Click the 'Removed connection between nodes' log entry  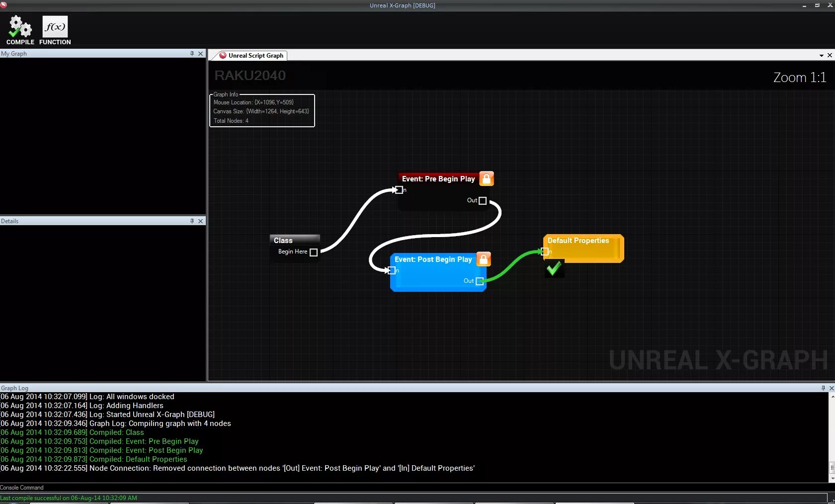click(x=238, y=468)
